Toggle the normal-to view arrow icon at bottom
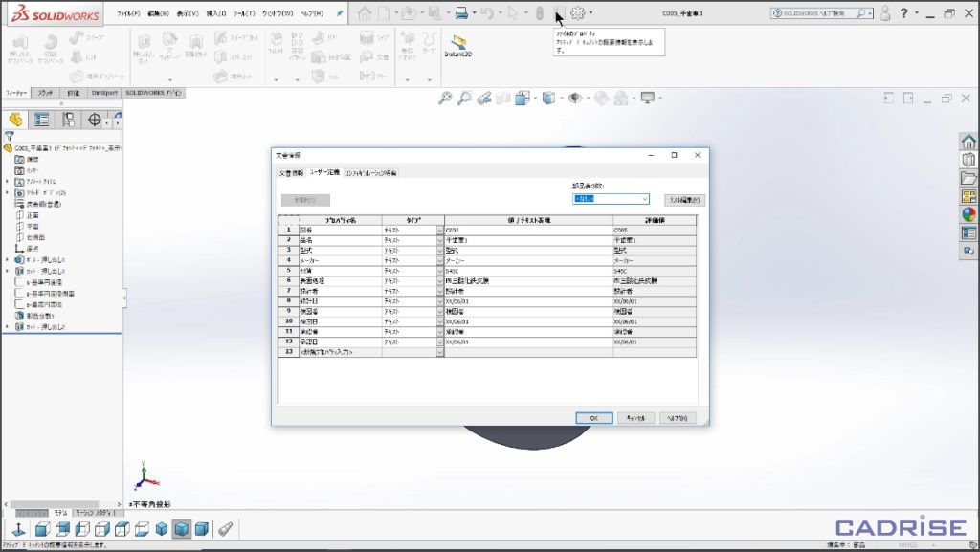 pos(18,529)
